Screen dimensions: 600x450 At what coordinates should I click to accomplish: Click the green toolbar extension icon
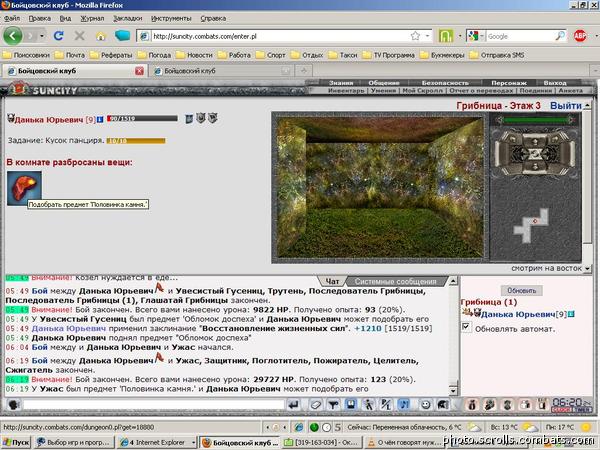[x=446, y=36]
